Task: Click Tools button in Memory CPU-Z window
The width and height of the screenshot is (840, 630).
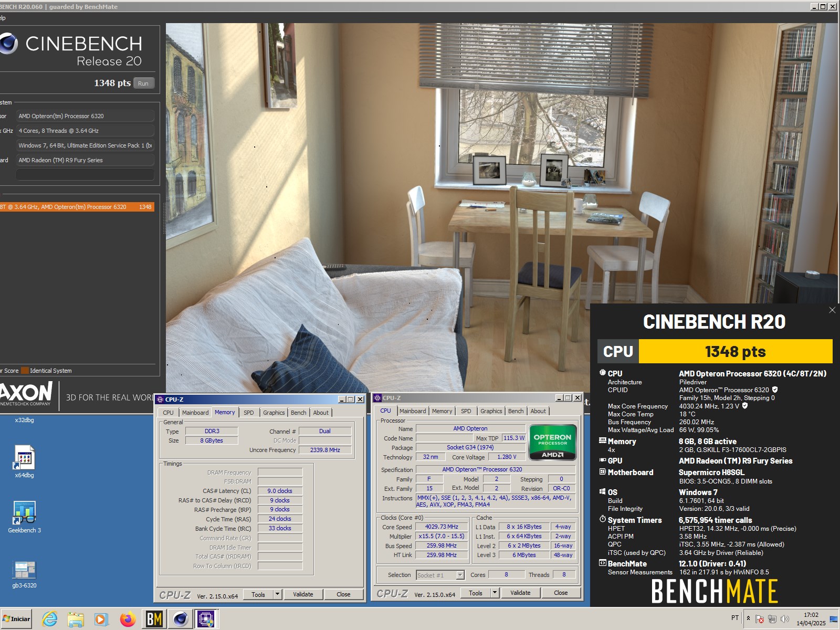Action: click(258, 594)
